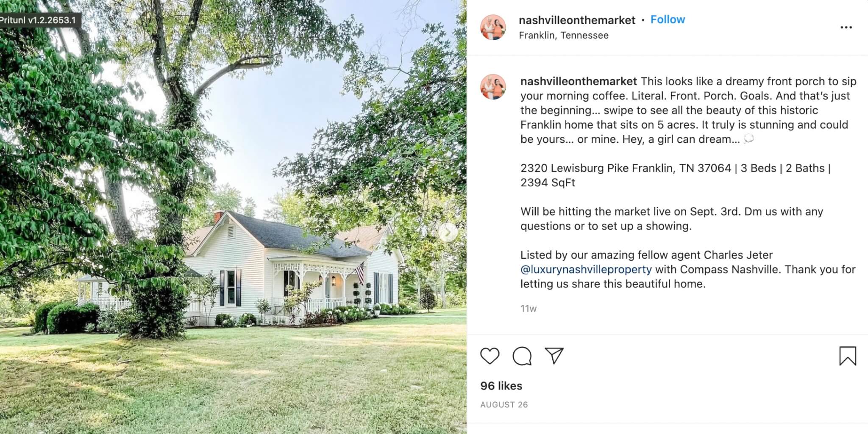The width and height of the screenshot is (868, 434).
Task: Click the thought bubble emoji in caption
Action: pyautogui.click(x=749, y=139)
